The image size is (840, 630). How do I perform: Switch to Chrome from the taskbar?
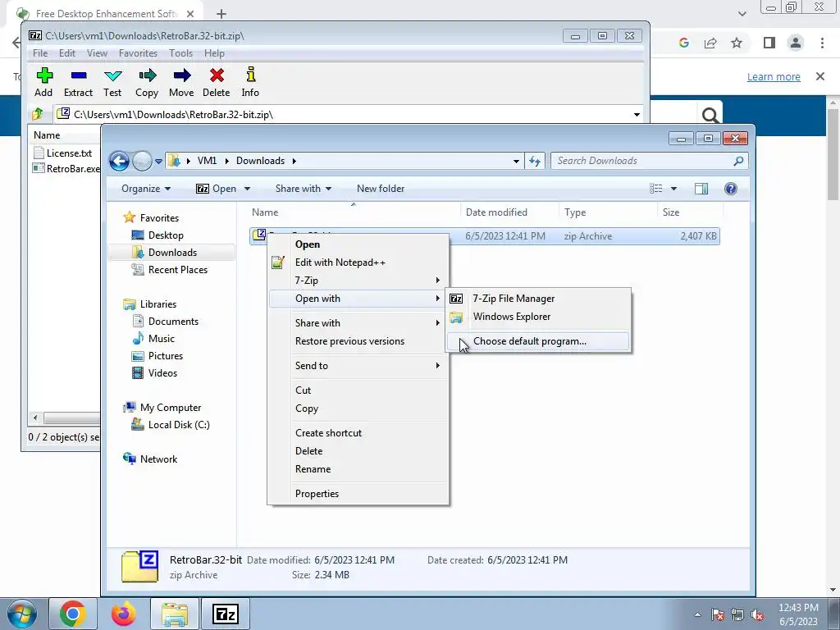(x=73, y=614)
